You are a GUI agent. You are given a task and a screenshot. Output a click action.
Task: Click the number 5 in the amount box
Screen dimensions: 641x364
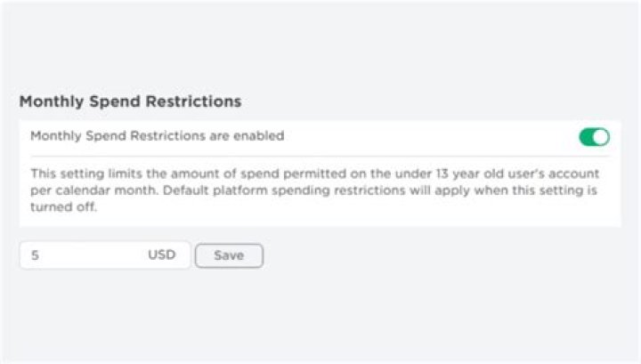pos(35,255)
